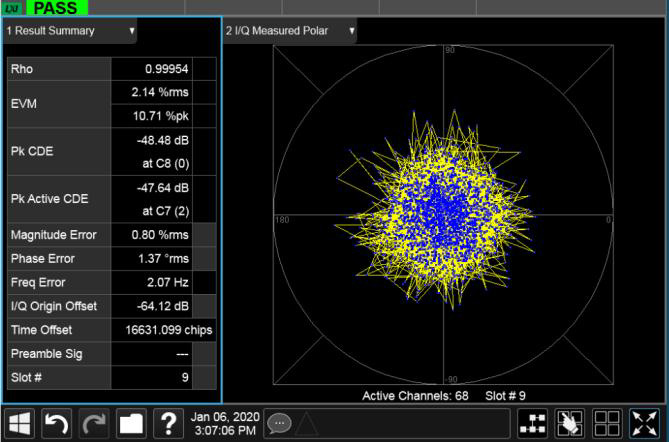Click the Windows start icon
The width and height of the screenshot is (669, 442).
(x=22, y=423)
